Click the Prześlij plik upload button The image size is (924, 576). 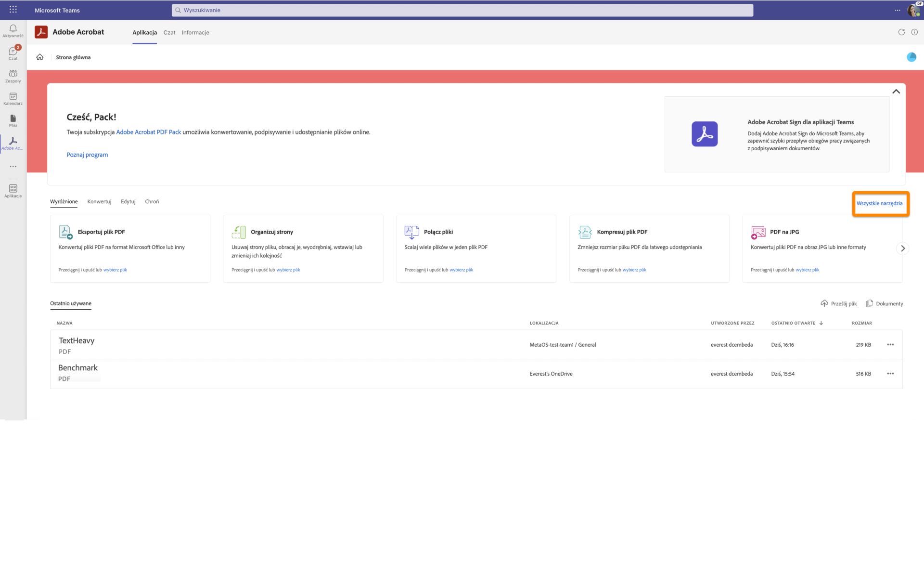[839, 303]
